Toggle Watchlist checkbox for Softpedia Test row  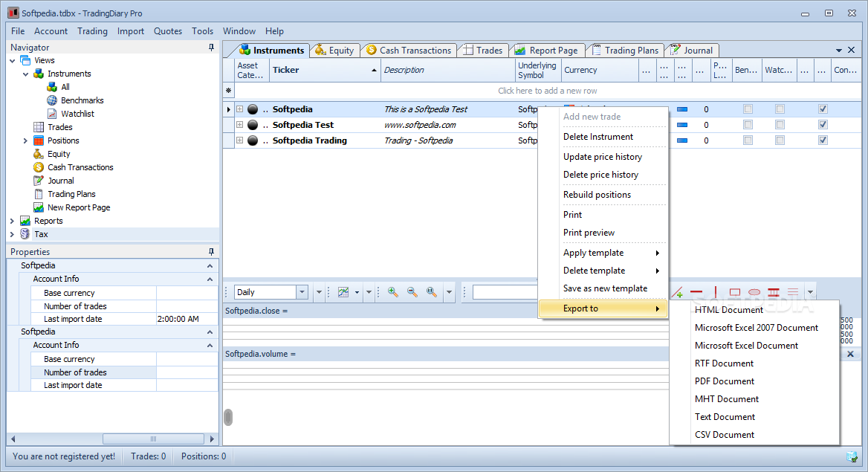coord(780,125)
